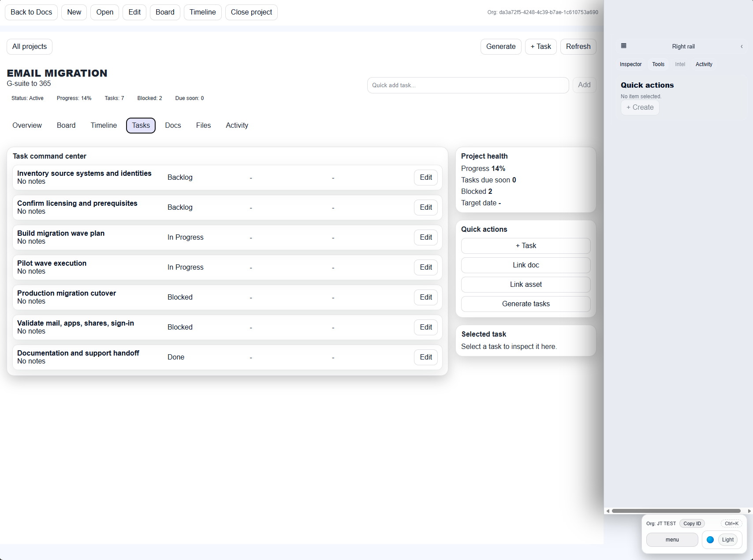Copy the org ID with Copy ID
This screenshot has height=560, width=753.
(692, 523)
